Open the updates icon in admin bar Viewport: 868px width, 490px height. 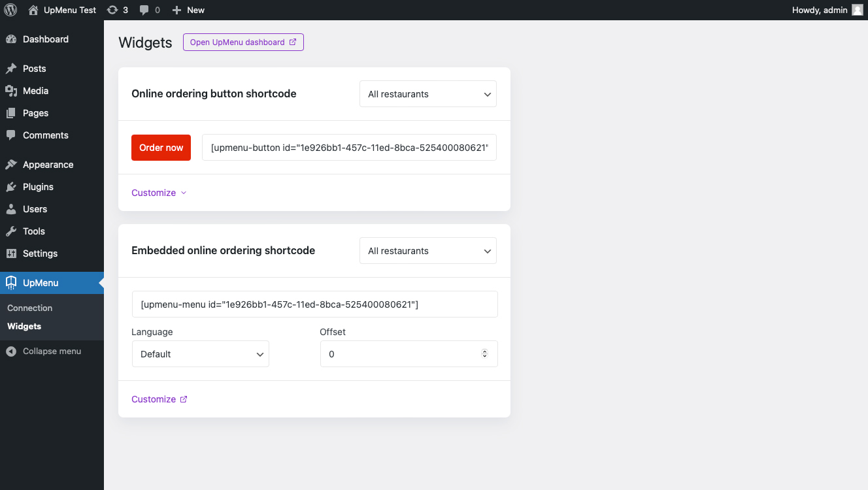(112, 10)
